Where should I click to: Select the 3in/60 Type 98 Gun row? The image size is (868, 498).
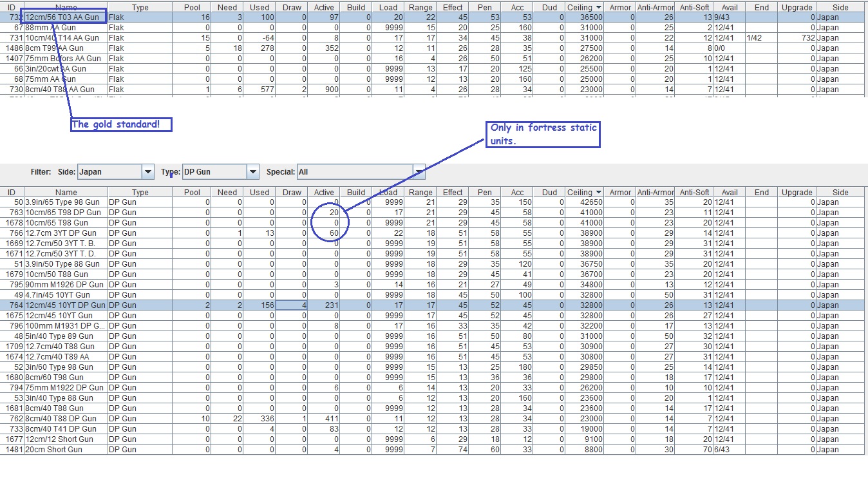point(432,367)
